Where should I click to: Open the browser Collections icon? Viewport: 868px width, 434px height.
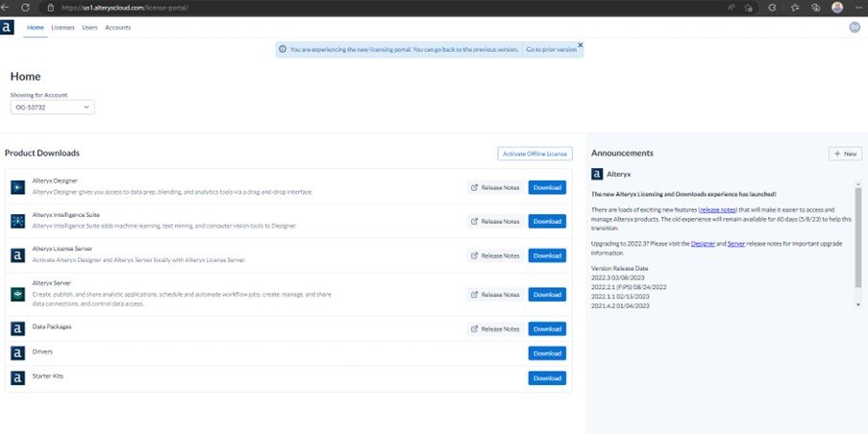(815, 8)
